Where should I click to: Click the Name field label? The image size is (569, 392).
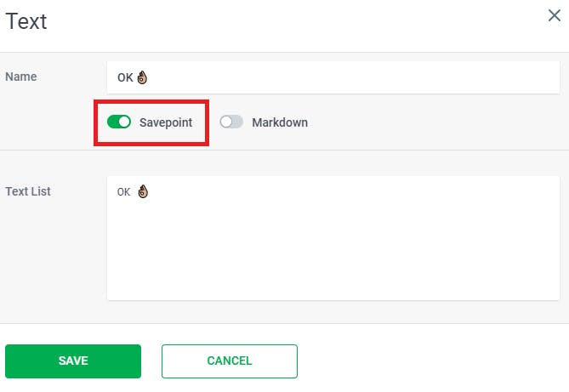pyautogui.click(x=21, y=77)
